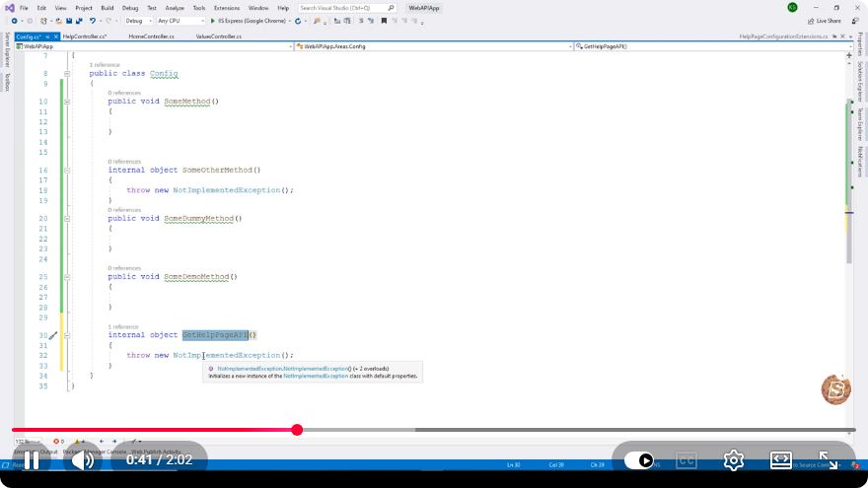Click the send feedback icon
Screen dimensions: 868x488
[x=855, y=21]
